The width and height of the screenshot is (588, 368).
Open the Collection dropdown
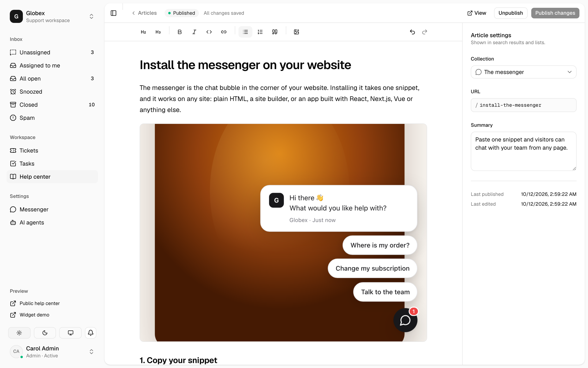click(x=523, y=72)
